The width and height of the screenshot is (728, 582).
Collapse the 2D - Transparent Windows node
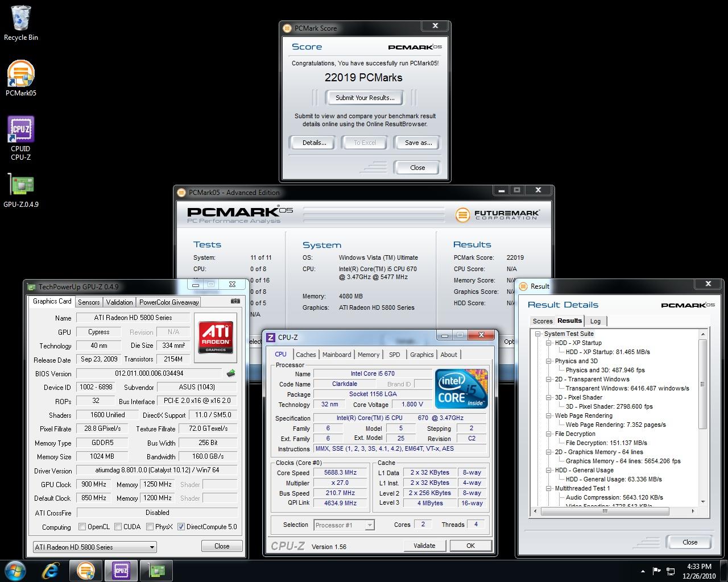[548, 379]
